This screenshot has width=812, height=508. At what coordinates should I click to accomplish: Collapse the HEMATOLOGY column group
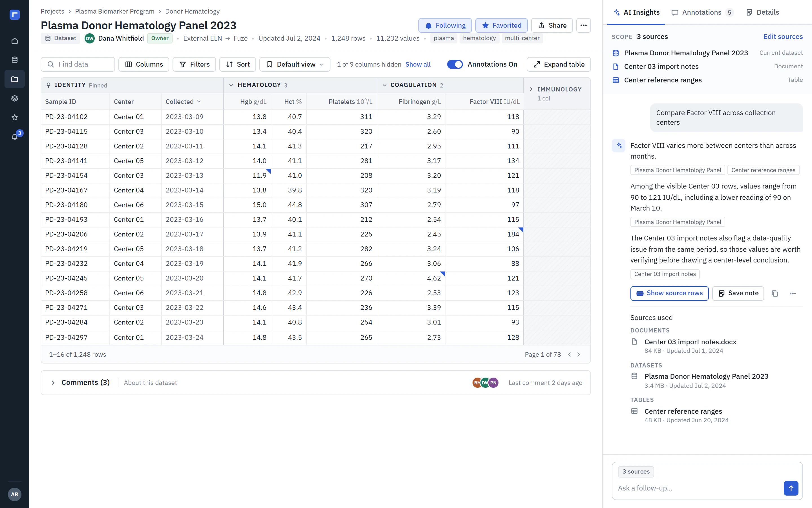[x=231, y=85]
